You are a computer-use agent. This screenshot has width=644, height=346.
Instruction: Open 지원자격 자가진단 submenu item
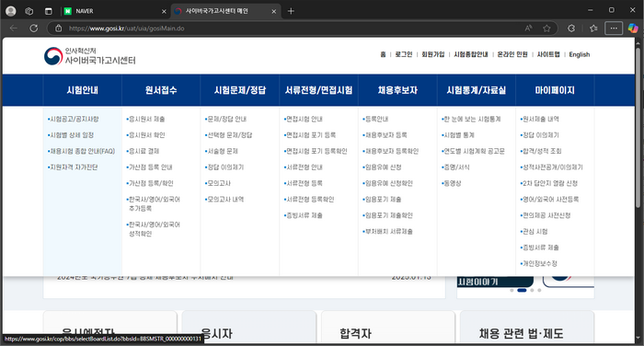click(73, 167)
